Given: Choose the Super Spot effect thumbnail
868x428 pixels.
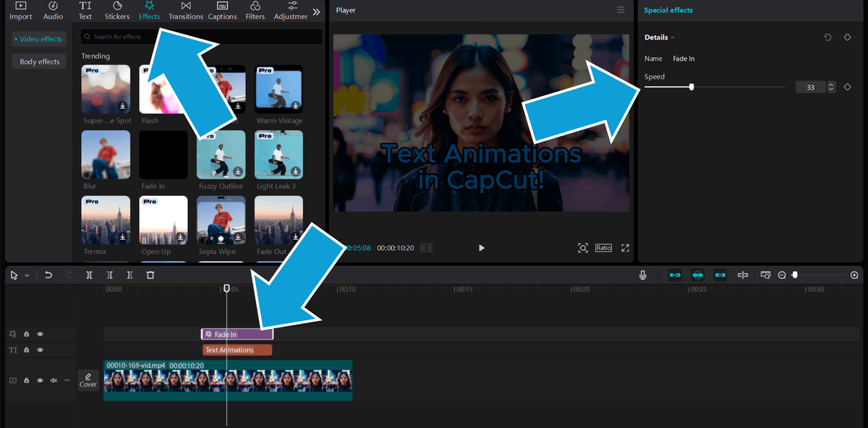Looking at the screenshot, I should click(x=106, y=89).
